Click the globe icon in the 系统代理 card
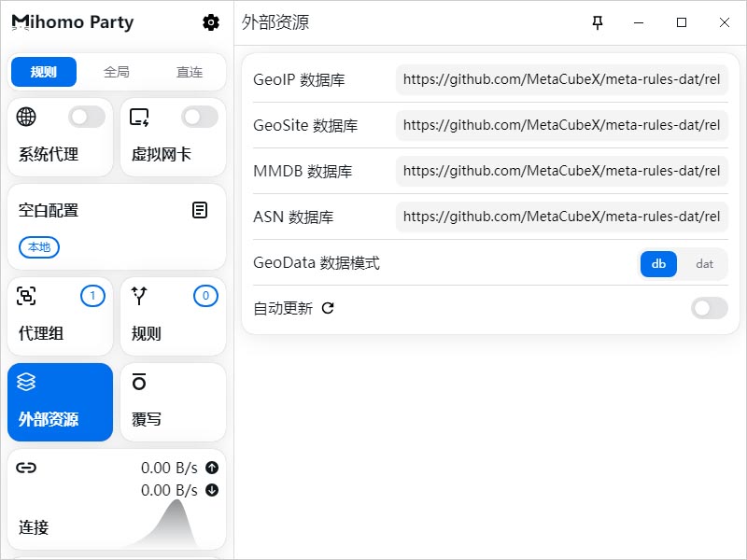This screenshot has height=560, width=747. coord(26,117)
